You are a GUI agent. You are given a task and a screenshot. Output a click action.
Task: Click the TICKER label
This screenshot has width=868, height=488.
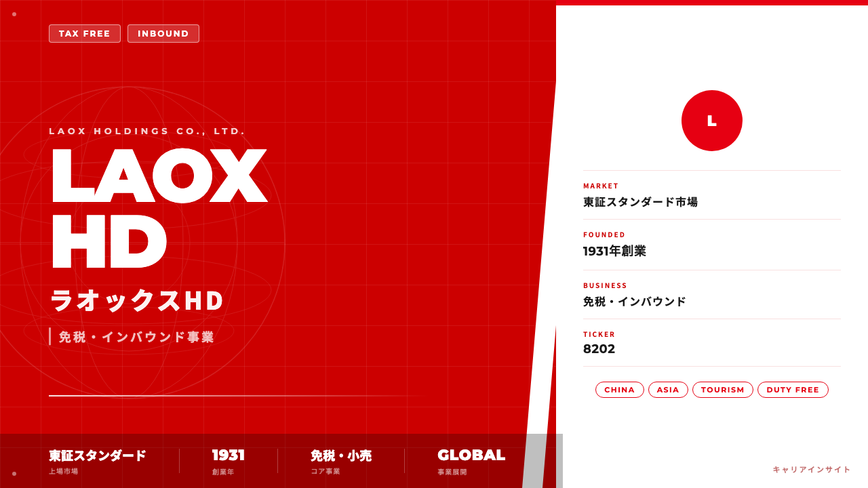599,334
